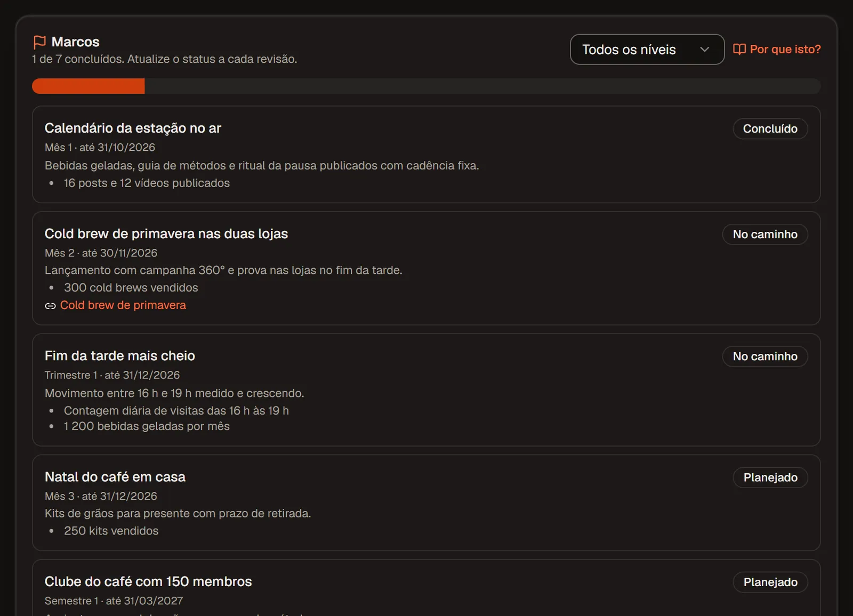Click the Fim da tarde mais cheio title
Screen dimensions: 853x616
coord(120,356)
